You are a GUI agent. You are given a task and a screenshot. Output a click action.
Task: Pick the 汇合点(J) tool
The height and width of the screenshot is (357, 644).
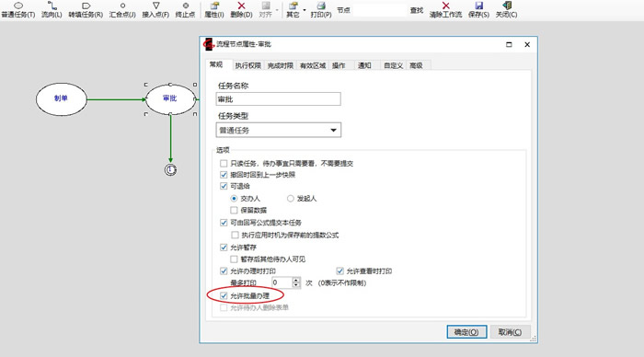[122, 10]
